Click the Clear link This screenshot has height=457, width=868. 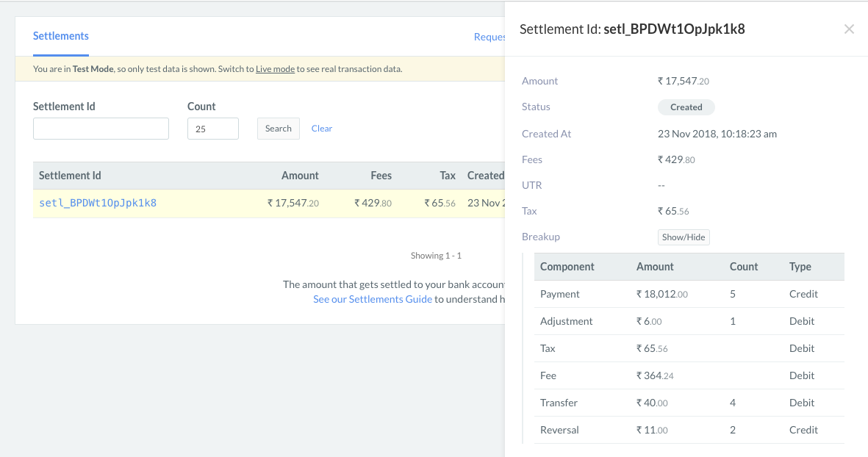[321, 128]
